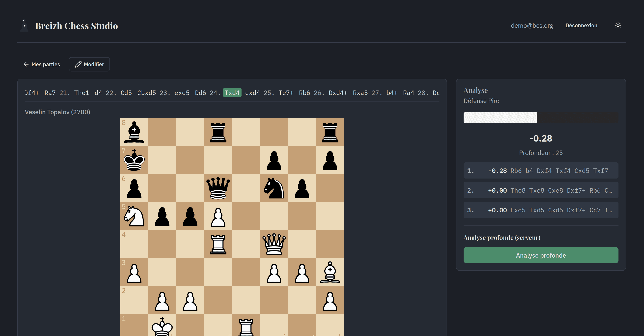This screenshot has height=336, width=644.
Task: Click the Breizh Chess Studio pawn logo
Action: pyautogui.click(x=24, y=26)
